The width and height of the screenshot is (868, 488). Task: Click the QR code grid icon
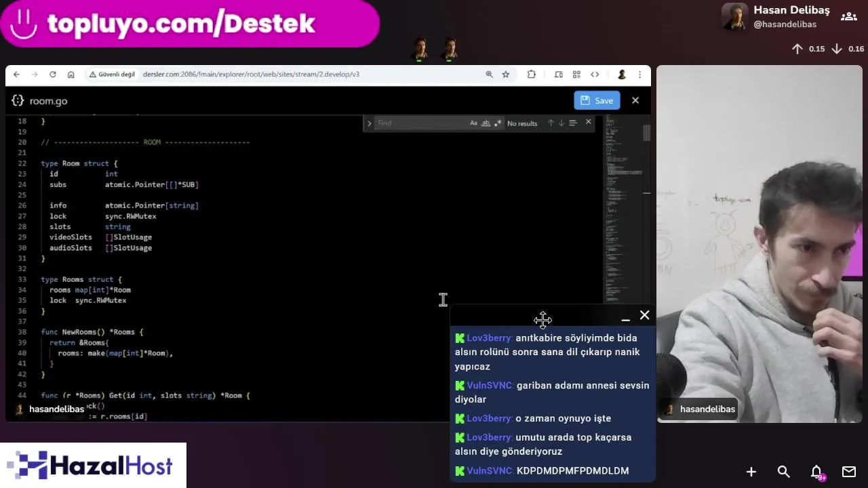tap(576, 75)
